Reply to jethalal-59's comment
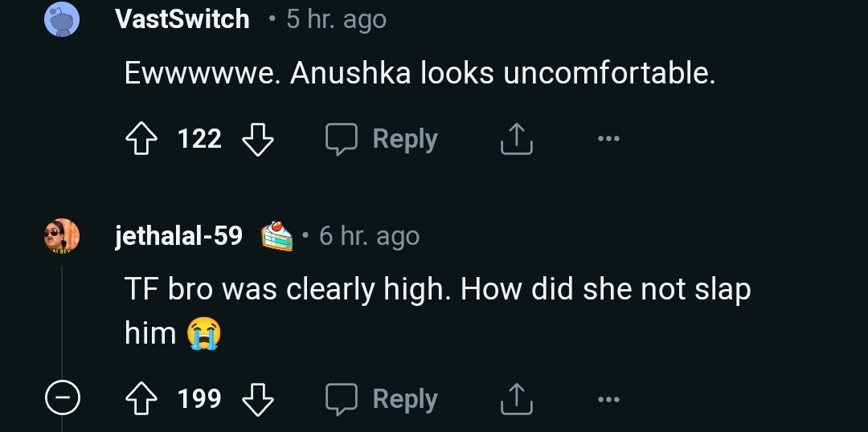Screen dimensions: 868x432 (382, 399)
